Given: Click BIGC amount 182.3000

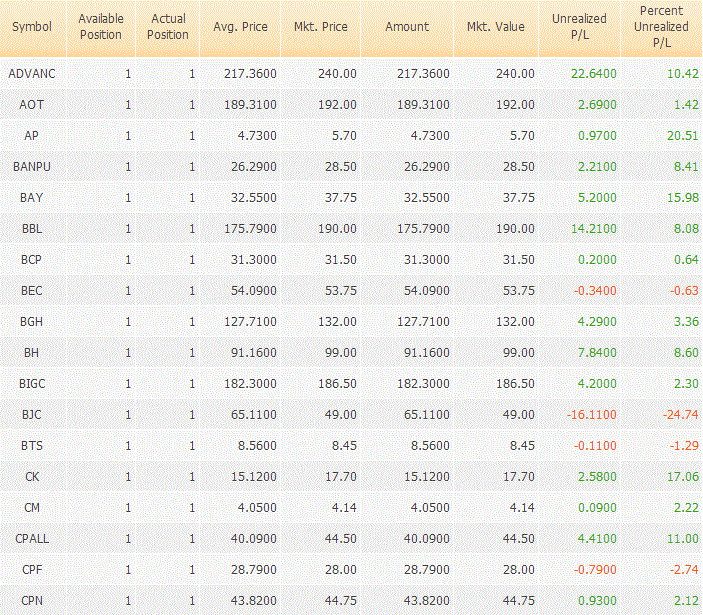Looking at the screenshot, I should (423, 384).
